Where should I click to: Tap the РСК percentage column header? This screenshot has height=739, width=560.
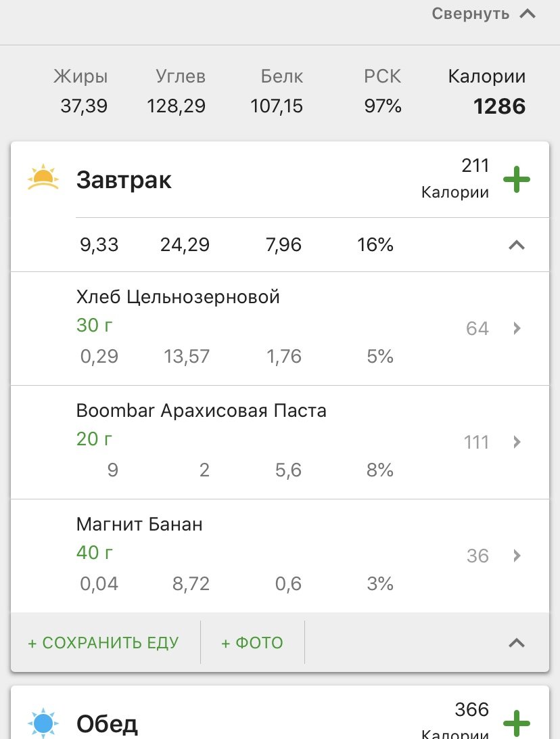coord(382,76)
